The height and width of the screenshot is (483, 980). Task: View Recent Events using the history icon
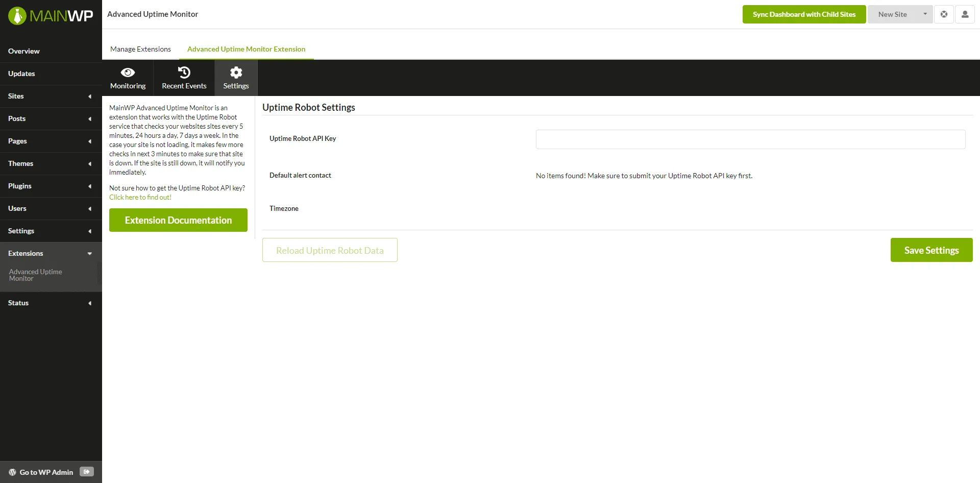point(184,77)
